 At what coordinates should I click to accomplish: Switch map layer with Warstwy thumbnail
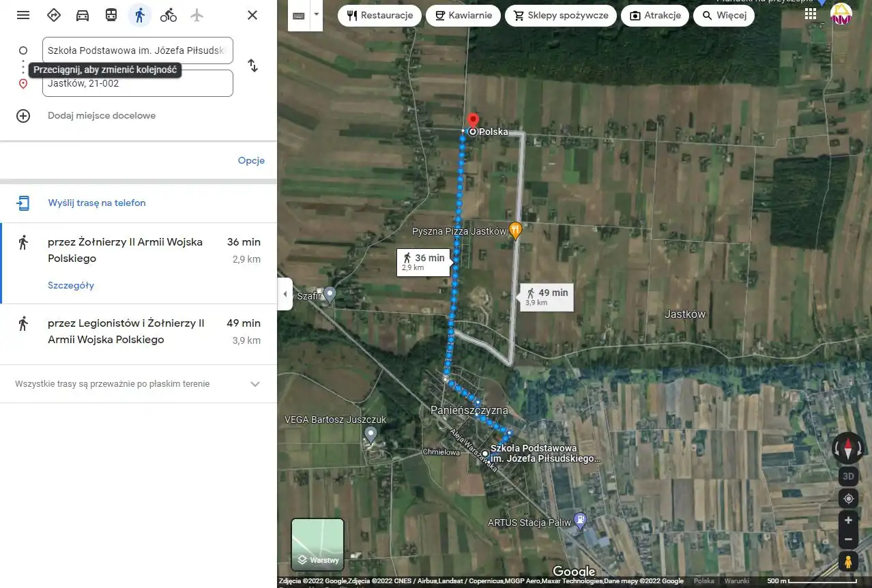(x=317, y=544)
